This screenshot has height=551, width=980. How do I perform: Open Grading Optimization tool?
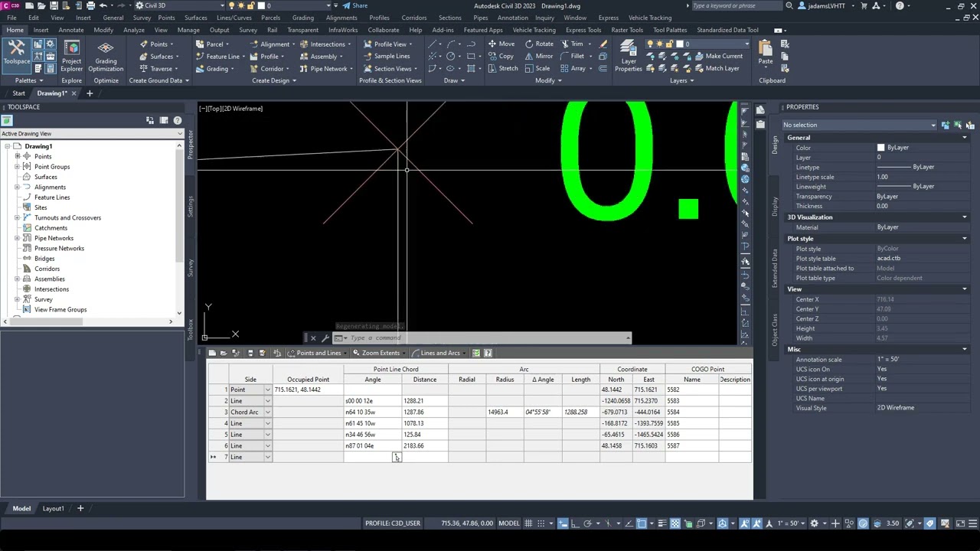[106, 55]
